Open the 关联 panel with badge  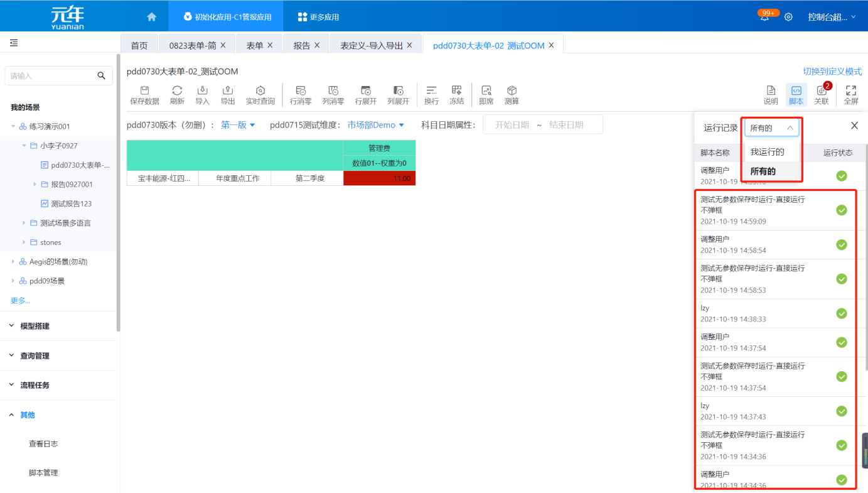click(x=822, y=90)
